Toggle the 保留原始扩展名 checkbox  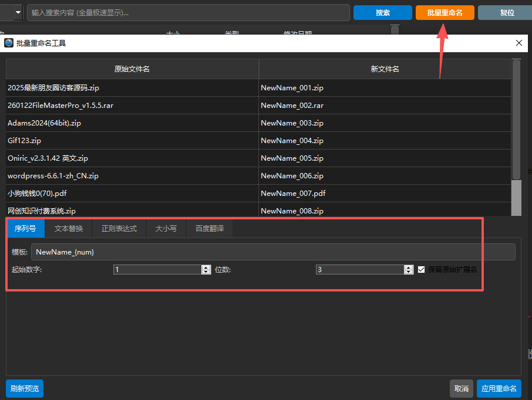pos(422,270)
